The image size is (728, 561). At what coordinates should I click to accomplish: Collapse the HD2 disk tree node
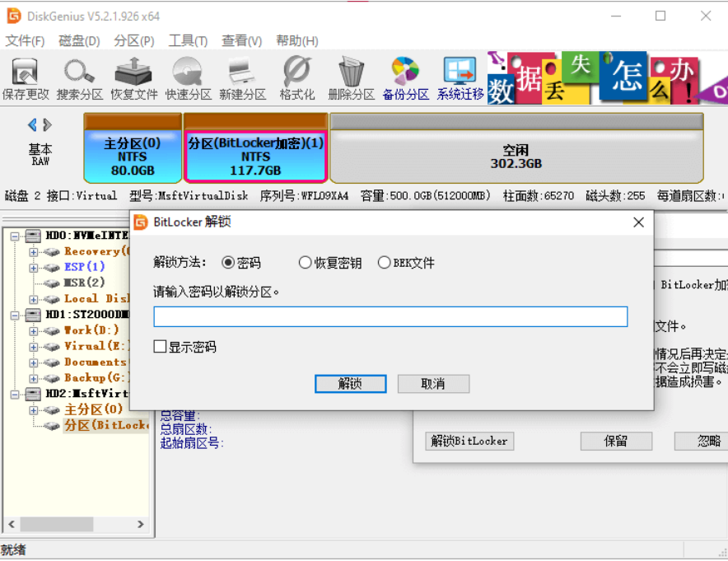pos(15,395)
